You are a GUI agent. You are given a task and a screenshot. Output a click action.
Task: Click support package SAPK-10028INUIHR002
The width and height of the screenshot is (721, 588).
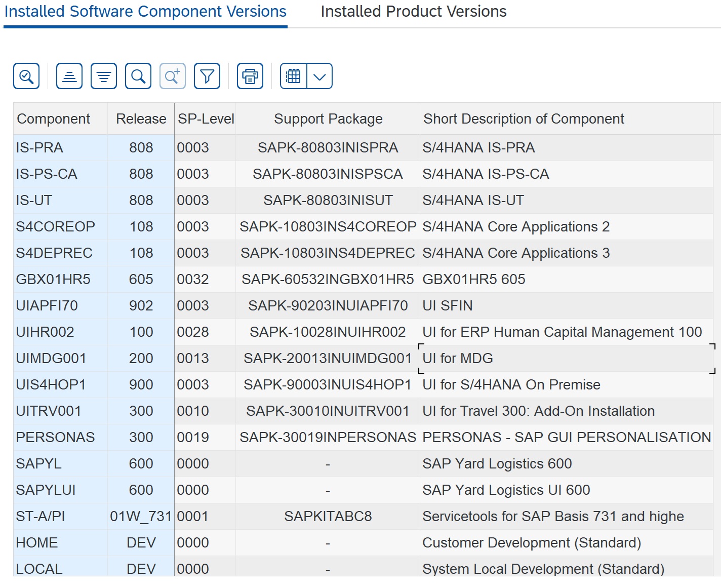coord(328,332)
